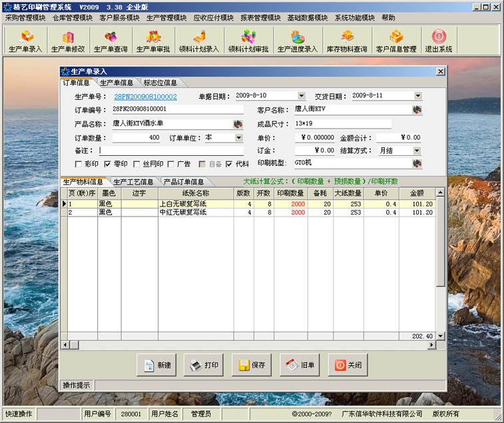Open 生产单查询 from the toolbar
Screen dimensions: 504x423
(x=111, y=41)
